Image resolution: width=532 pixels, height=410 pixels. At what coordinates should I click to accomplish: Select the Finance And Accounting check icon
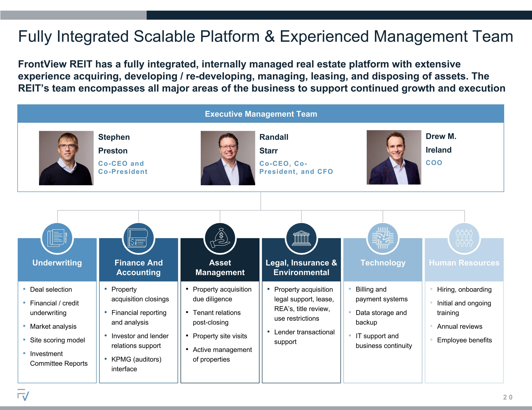point(139,238)
